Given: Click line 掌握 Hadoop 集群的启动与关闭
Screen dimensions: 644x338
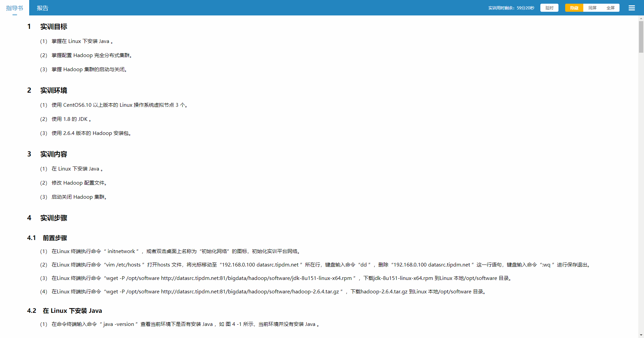Looking at the screenshot, I should [84, 69].
